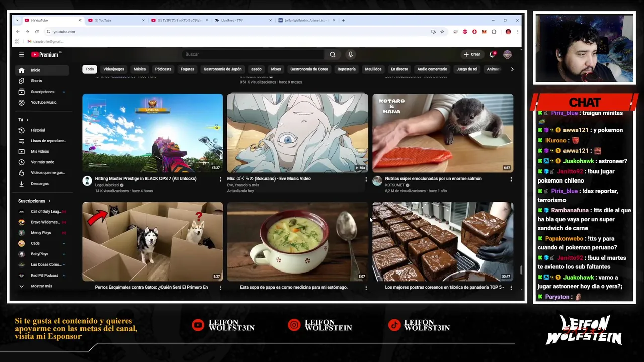The width and height of the screenshot is (644, 362).
Task: Go to Inicio in sidebar
Action: click(x=42, y=70)
